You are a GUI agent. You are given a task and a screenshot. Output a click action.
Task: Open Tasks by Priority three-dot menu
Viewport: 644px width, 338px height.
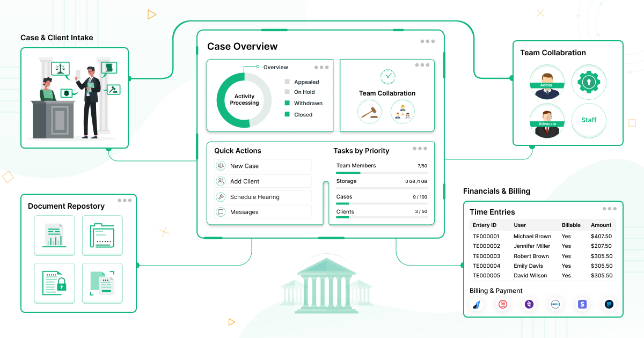420,149
